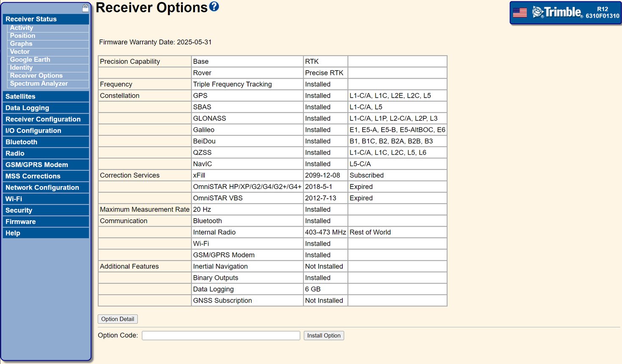
Task: Open Google Earth submenu item
Action: point(30,60)
